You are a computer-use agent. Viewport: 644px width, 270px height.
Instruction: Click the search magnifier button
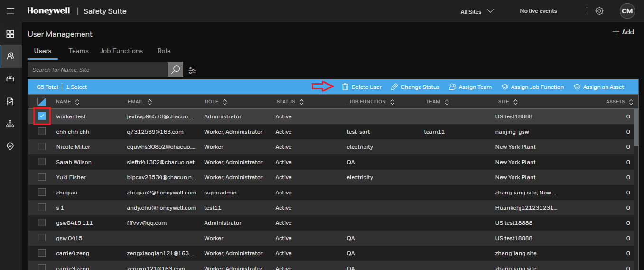176,69
